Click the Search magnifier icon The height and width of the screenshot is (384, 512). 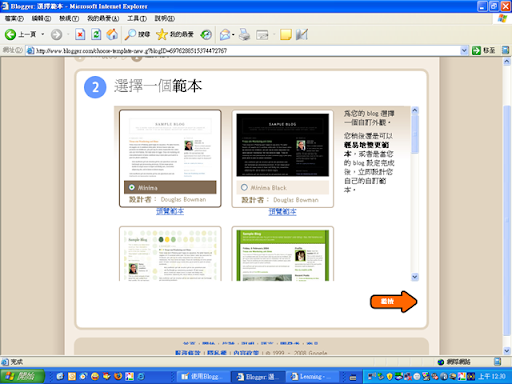[130, 34]
